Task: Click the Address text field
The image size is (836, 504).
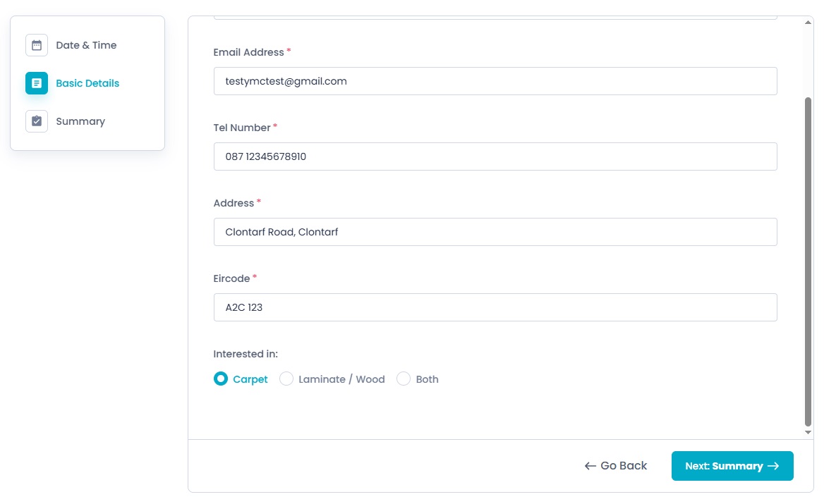Action: click(495, 232)
